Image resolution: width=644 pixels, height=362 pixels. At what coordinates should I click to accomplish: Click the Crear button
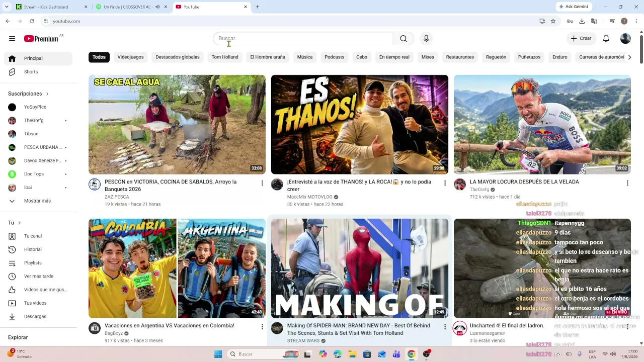coord(581,39)
